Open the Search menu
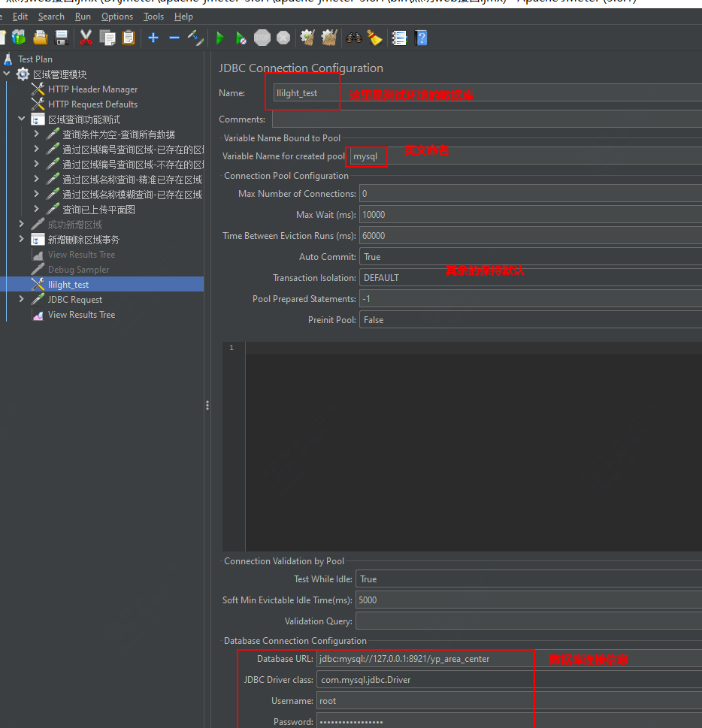Screen dimensions: 702x728 click(x=51, y=17)
